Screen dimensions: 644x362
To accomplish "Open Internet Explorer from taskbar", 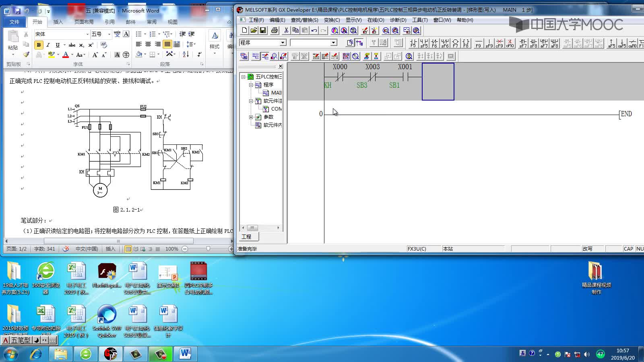I will click(x=36, y=354).
